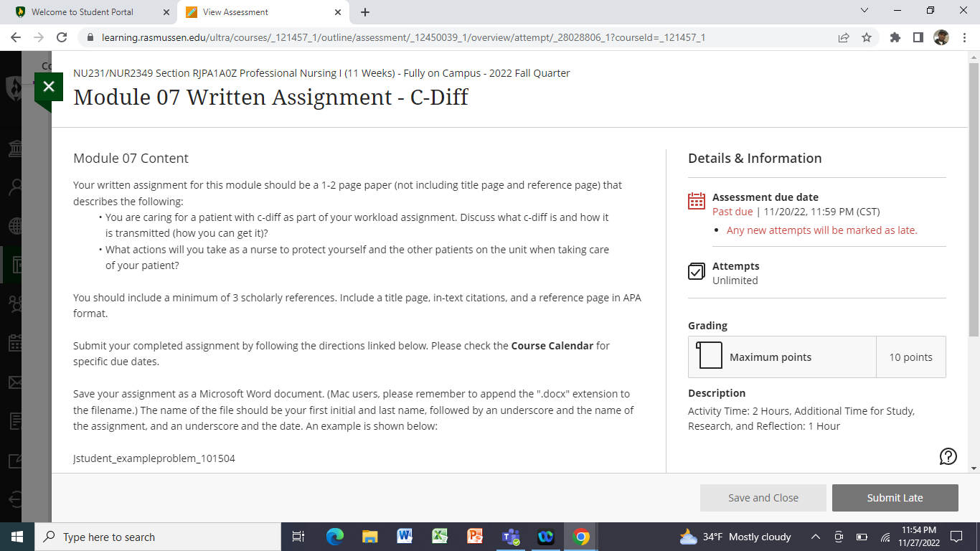Toggle the browser side panel icon
The width and height of the screenshot is (980, 551).
tap(918, 37)
